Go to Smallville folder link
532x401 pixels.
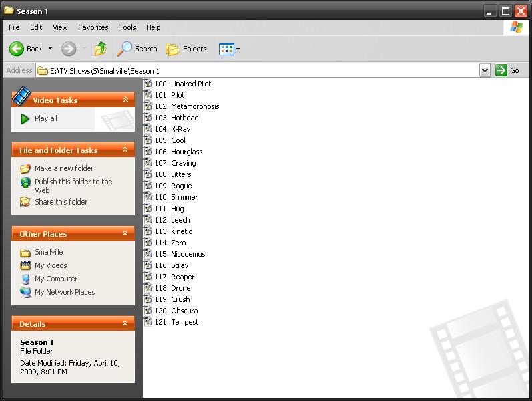point(49,252)
